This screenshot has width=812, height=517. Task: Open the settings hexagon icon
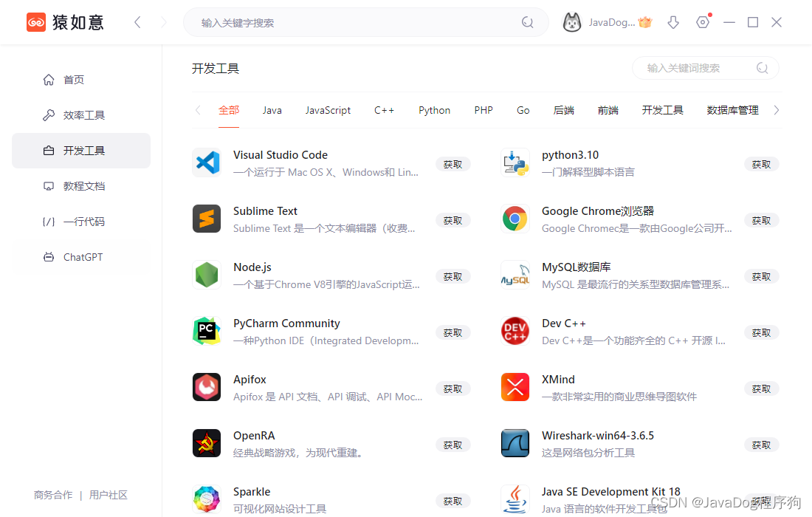[703, 22]
